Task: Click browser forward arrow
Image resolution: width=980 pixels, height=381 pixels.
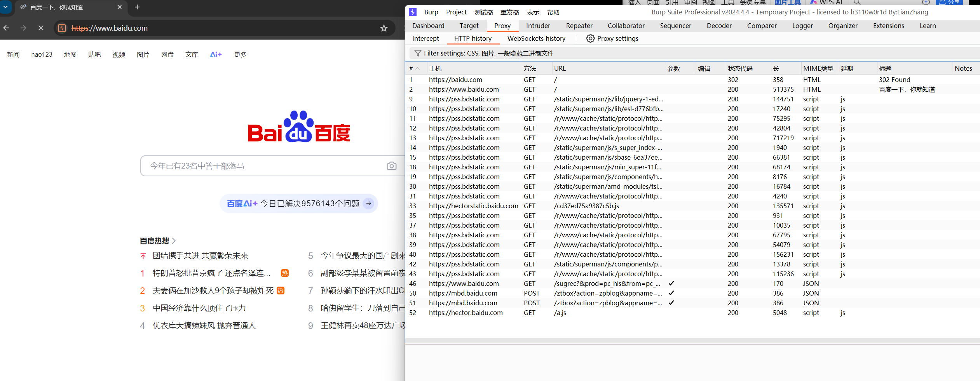Action: (x=24, y=28)
